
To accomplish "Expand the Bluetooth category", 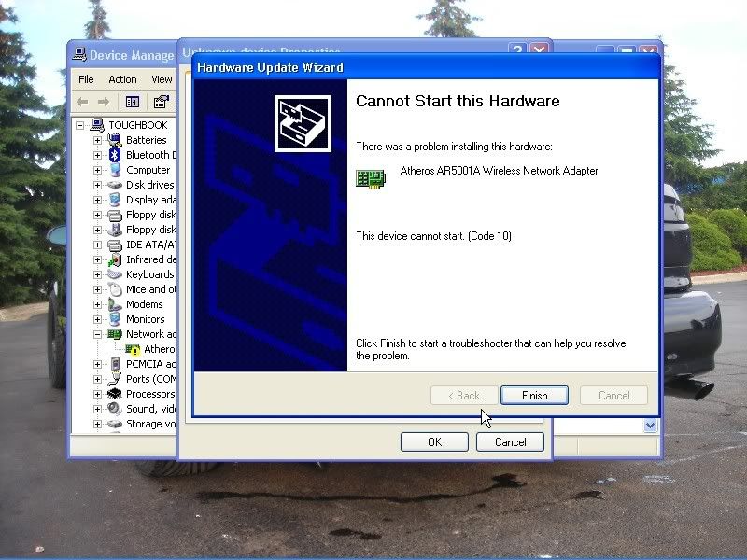I will [x=97, y=155].
